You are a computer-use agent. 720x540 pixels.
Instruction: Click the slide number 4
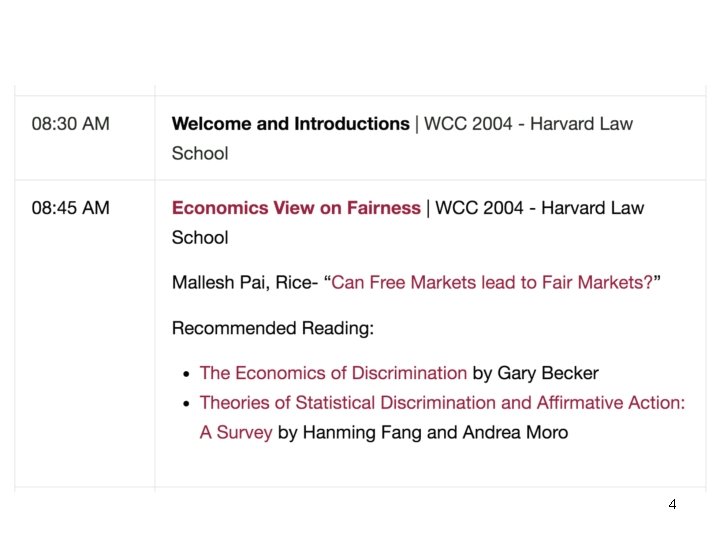point(672,504)
